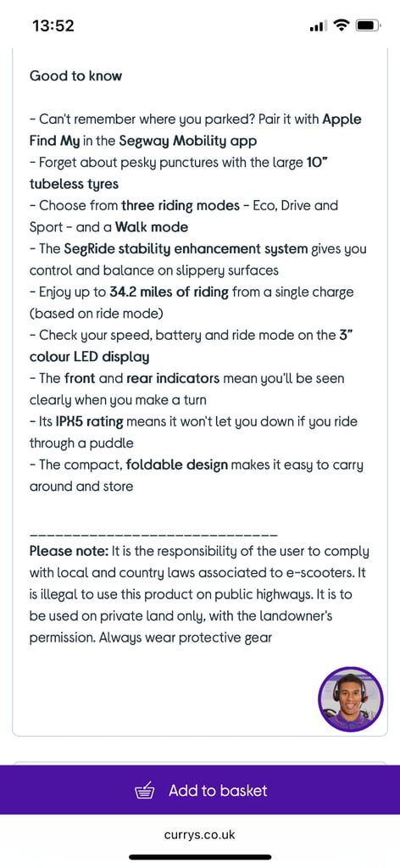Tap the Please note disclaimer label
The image size is (400, 868).
pos(69,551)
